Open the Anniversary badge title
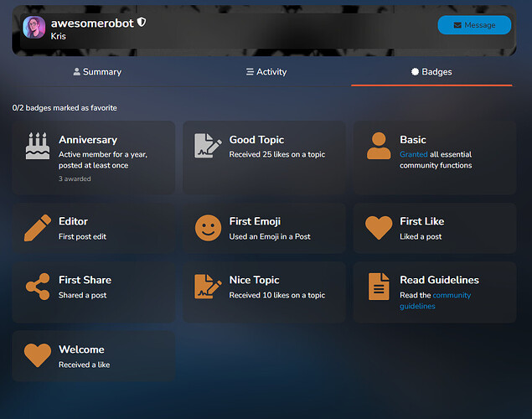 pyautogui.click(x=88, y=140)
